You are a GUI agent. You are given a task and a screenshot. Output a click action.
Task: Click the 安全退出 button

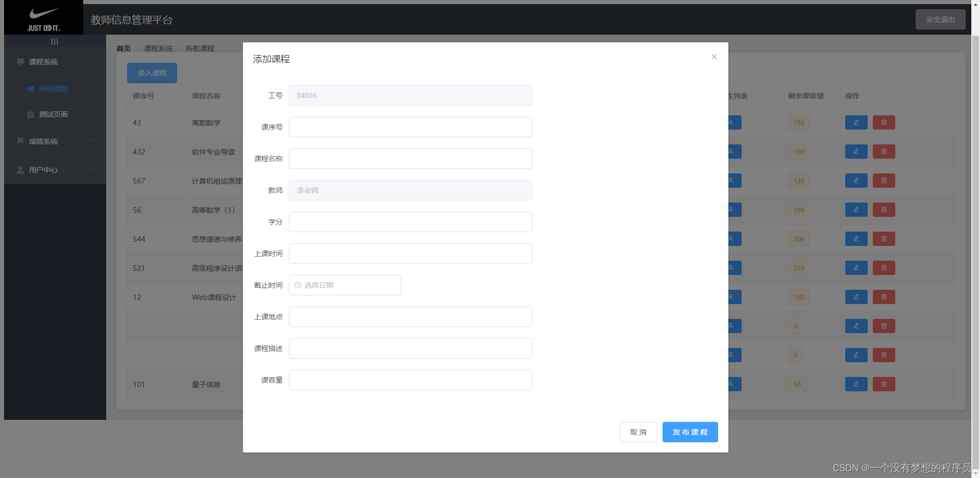[940, 19]
